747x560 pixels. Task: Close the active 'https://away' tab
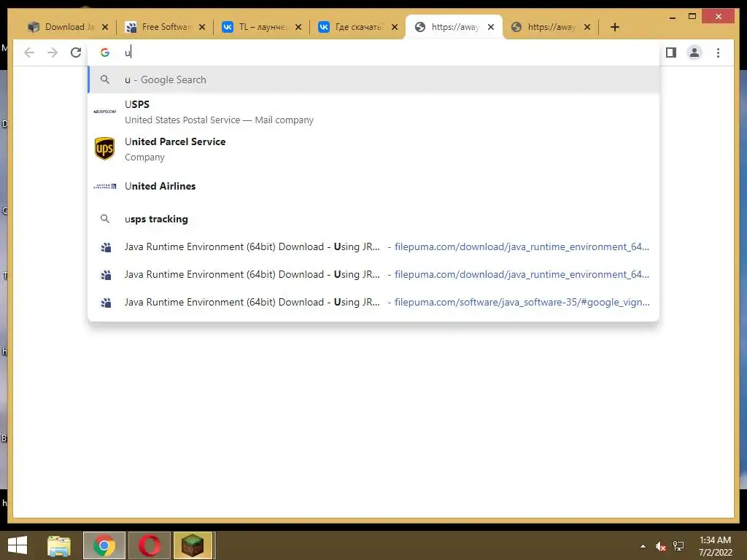point(491,27)
